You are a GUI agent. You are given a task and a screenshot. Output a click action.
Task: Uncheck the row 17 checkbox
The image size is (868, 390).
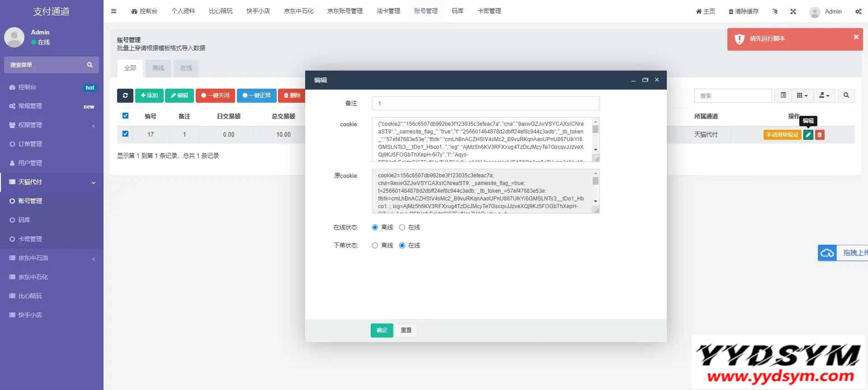point(126,134)
